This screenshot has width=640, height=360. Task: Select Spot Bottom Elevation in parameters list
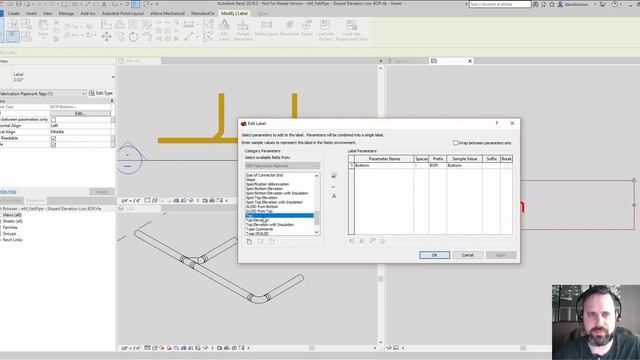[x=264, y=189]
